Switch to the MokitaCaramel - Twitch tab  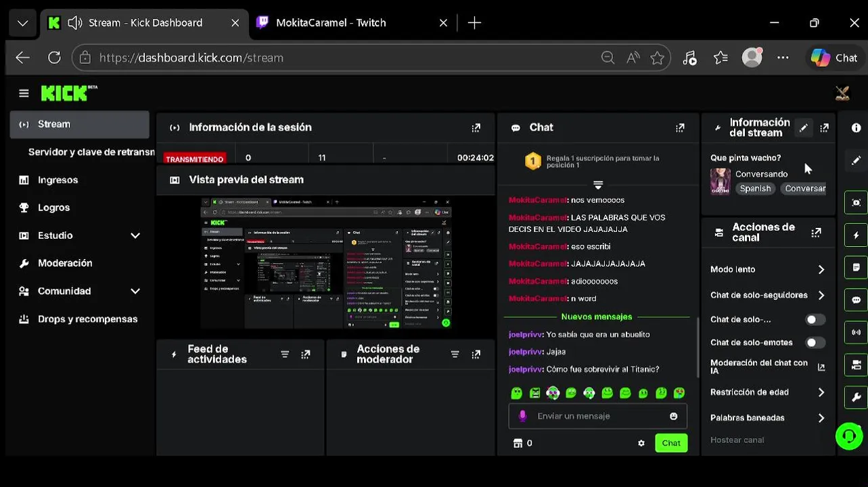pos(352,23)
